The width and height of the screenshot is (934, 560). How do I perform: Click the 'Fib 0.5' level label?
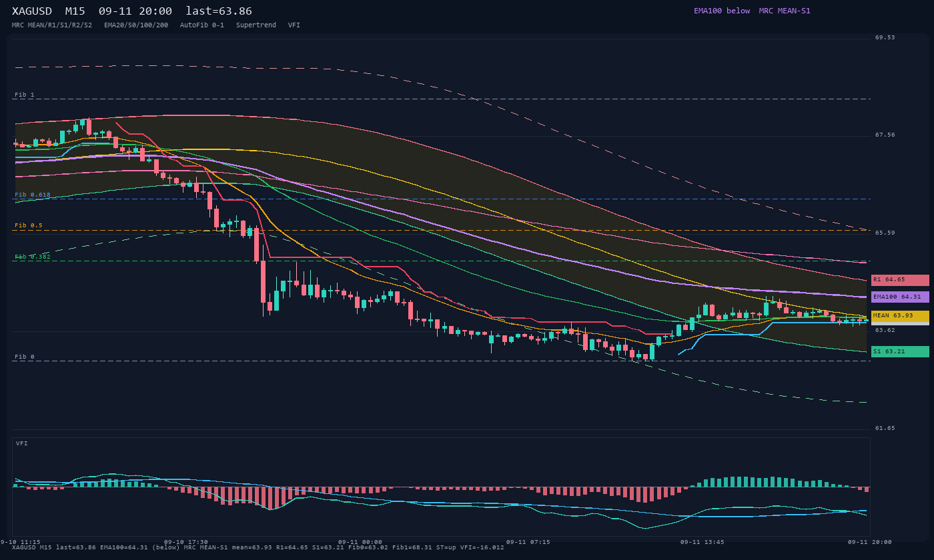coord(29,226)
